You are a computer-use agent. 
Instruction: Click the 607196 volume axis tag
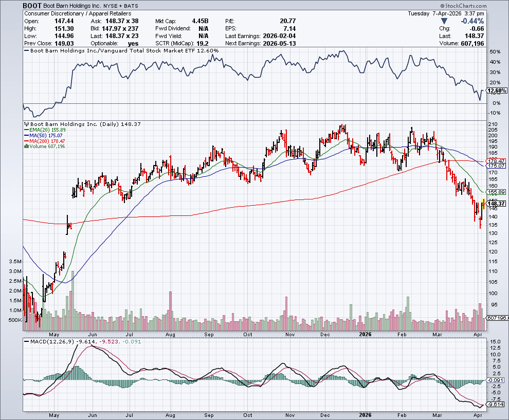coord(497,318)
